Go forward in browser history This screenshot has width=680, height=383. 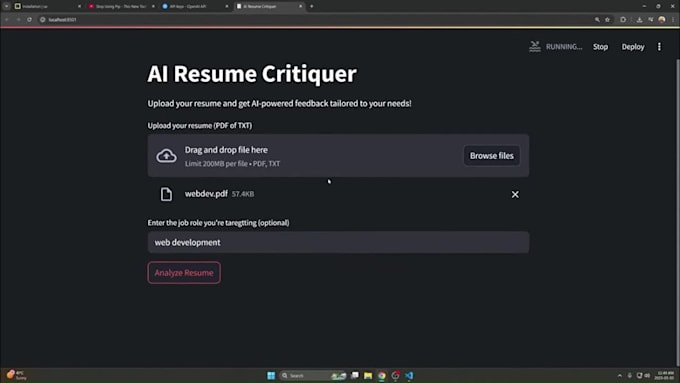[x=18, y=20]
